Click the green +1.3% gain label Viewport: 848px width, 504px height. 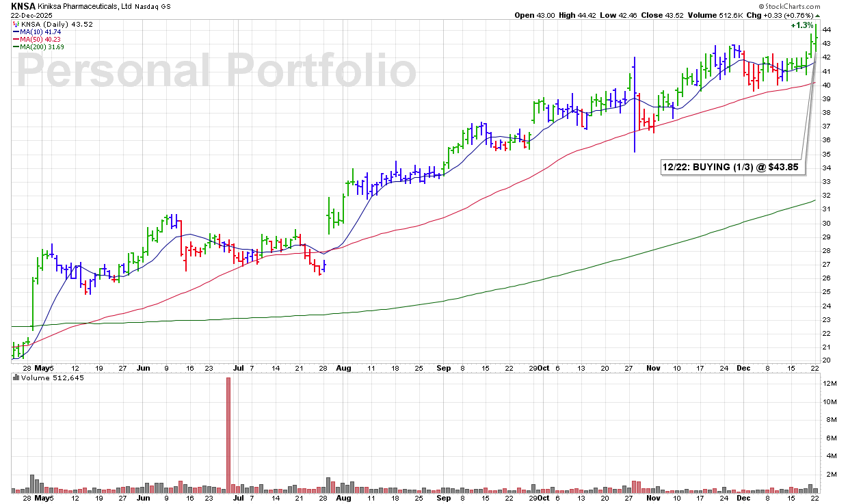coord(802,25)
